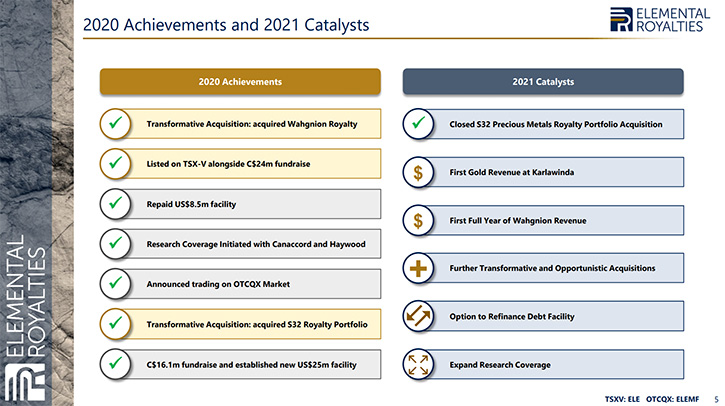Click 'Closed S32 Precious Metals Royalty Portfolio Acquisition'
Screen dimensions: 725x406
click(x=556, y=124)
